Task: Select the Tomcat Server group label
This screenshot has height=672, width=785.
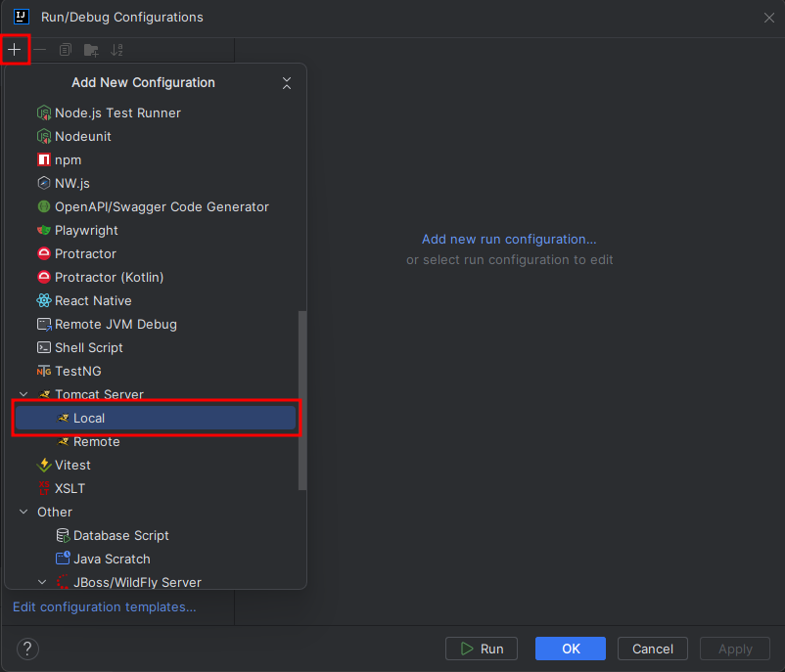Action: (x=99, y=395)
